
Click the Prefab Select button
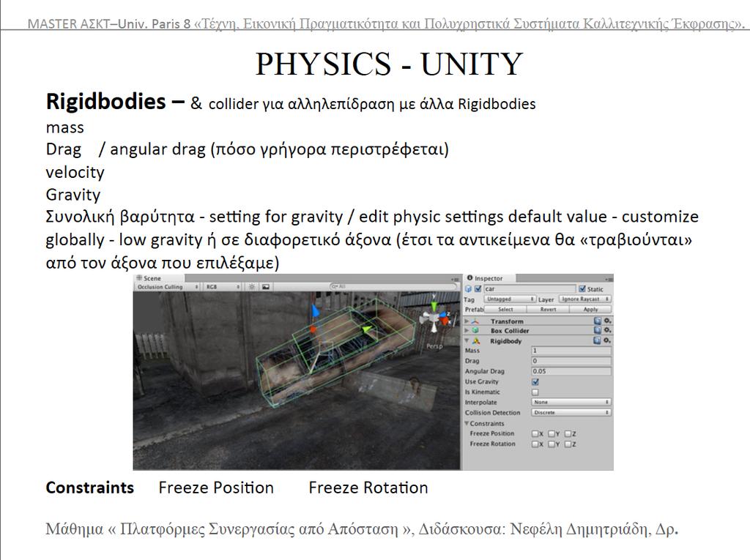coord(505,310)
